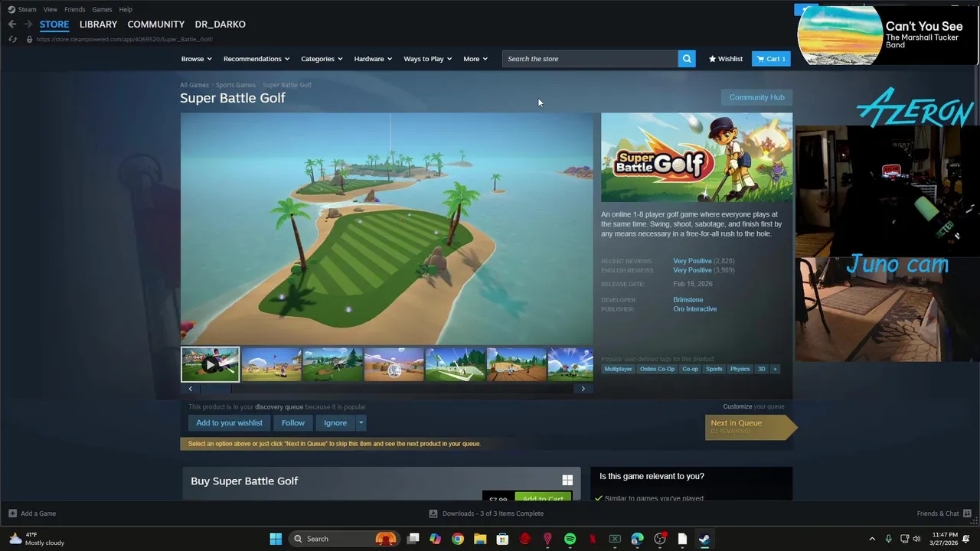Expand the Hardware dropdown
The image size is (980, 551).
[x=373, y=59]
